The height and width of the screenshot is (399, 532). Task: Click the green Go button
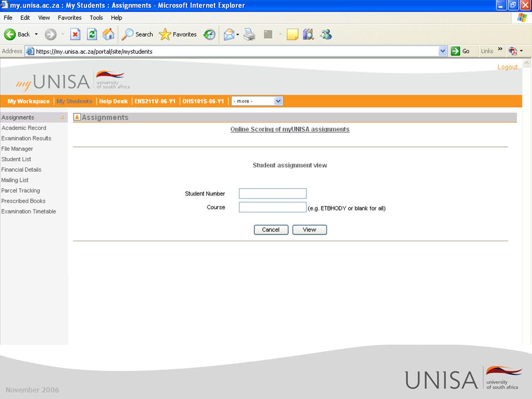tap(460, 51)
